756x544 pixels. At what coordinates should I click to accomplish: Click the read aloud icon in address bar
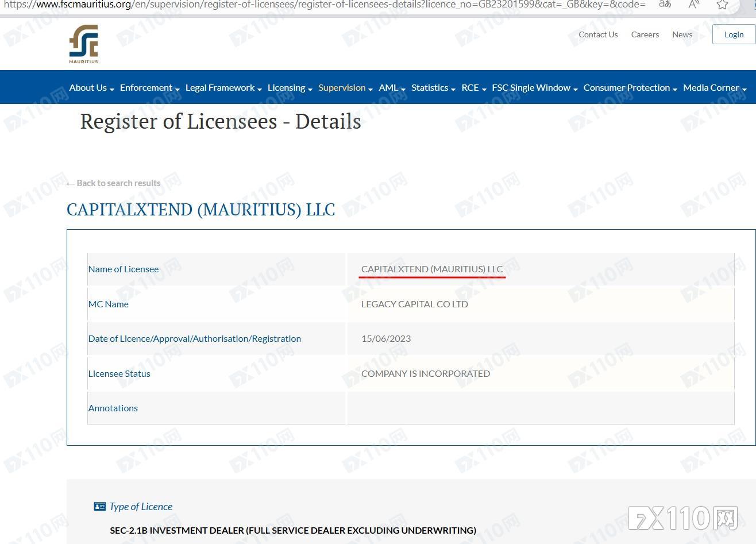(x=694, y=5)
